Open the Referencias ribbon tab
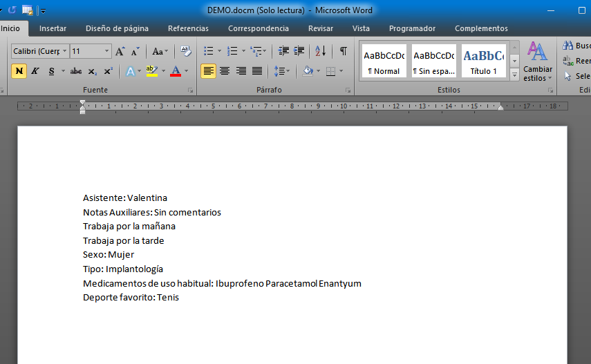Image resolution: width=591 pixels, height=364 pixels. (188, 28)
